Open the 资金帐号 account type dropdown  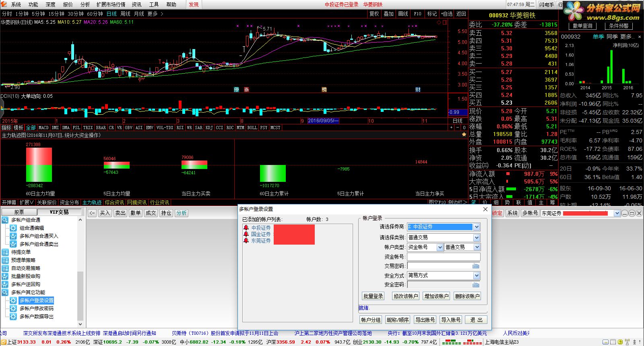tap(440, 247)
